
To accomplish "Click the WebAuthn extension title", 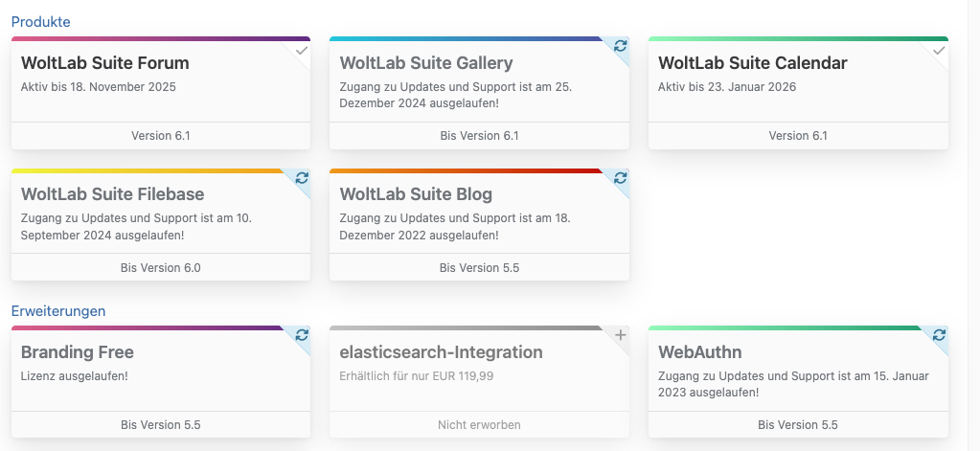I will [x=700, y=352].
